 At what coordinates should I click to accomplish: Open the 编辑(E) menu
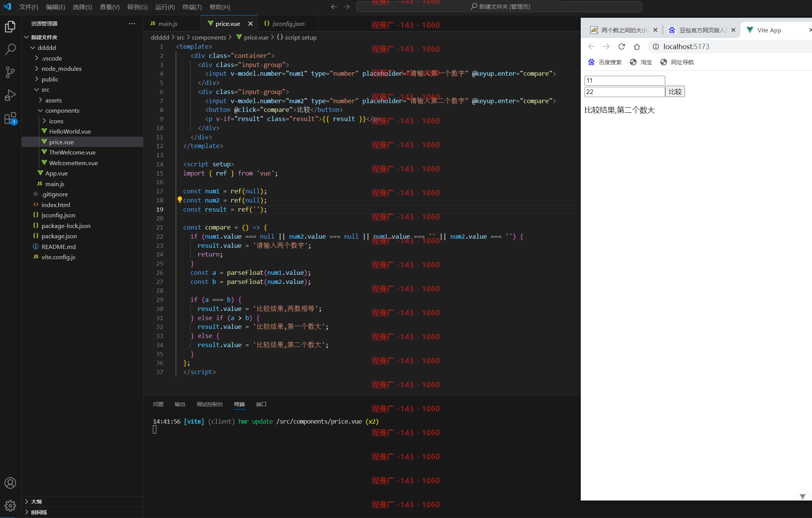pyautogui.click(x=55, y=7)
